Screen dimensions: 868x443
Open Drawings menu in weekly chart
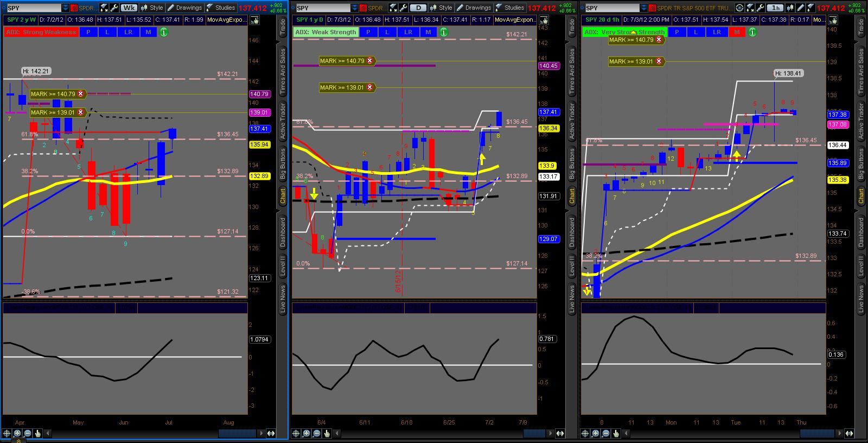[184, 8]
